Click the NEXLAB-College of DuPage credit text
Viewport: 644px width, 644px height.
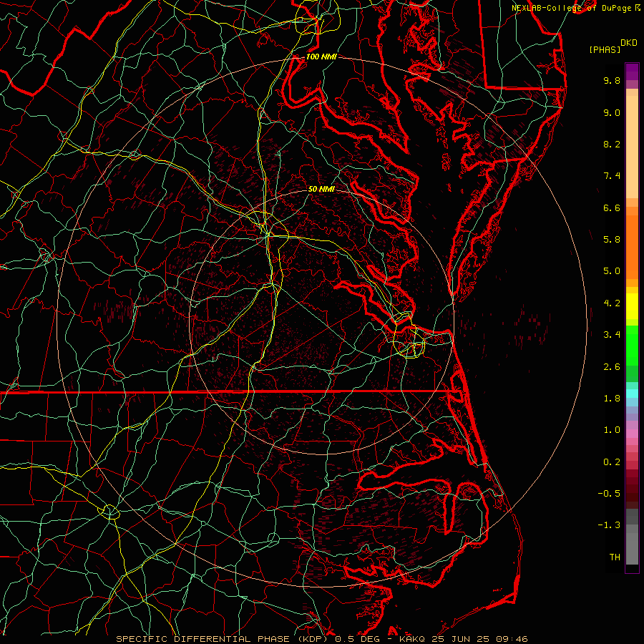point(571,8)
